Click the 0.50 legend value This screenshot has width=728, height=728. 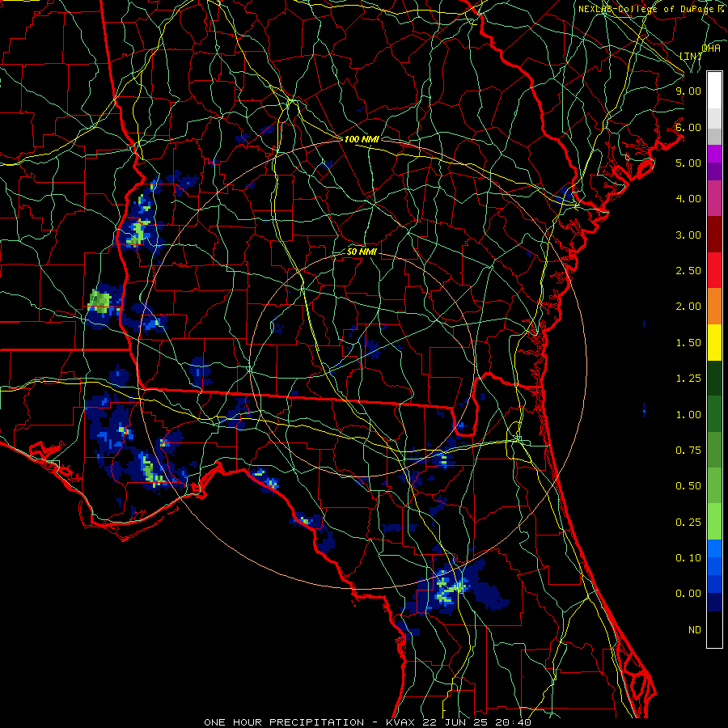point(688,486)
